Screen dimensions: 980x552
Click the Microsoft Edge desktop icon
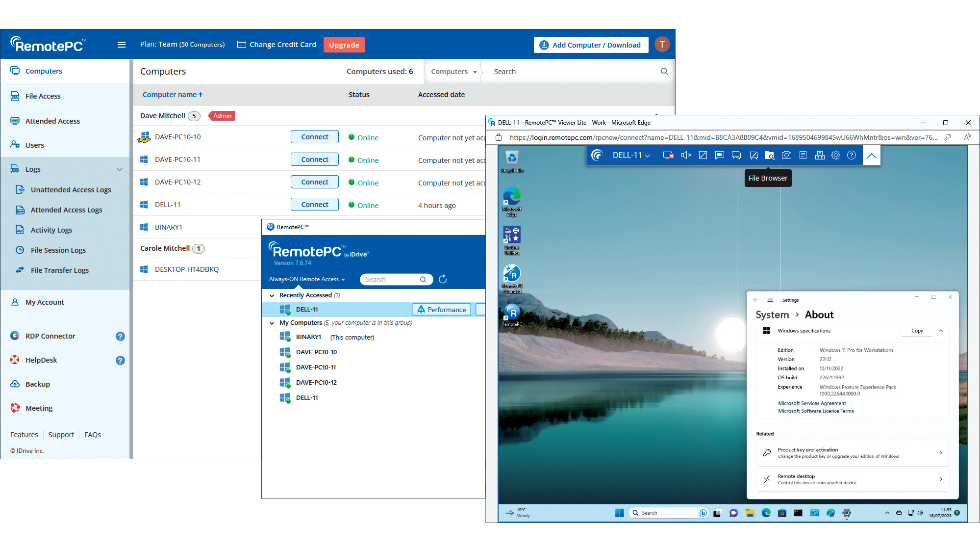point(512,201)
